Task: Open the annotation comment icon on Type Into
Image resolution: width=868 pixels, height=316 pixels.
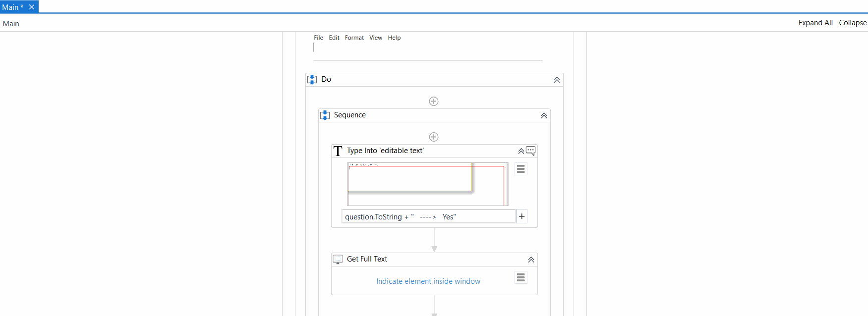Action: pyautogui.click(x=531, y=151)
